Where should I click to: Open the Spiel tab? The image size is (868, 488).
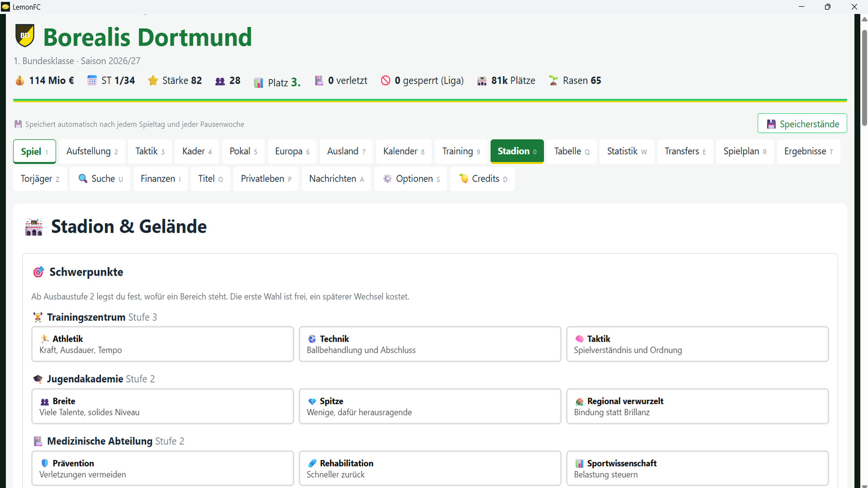34,151
